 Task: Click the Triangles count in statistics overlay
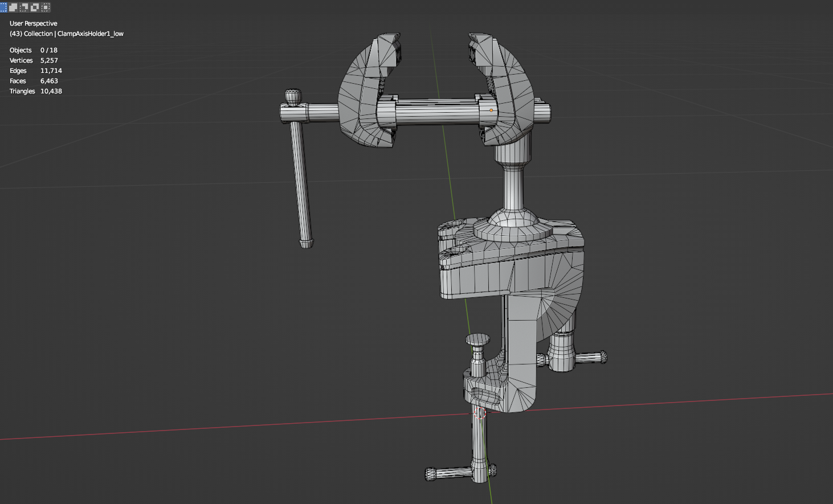pos(51,91)
